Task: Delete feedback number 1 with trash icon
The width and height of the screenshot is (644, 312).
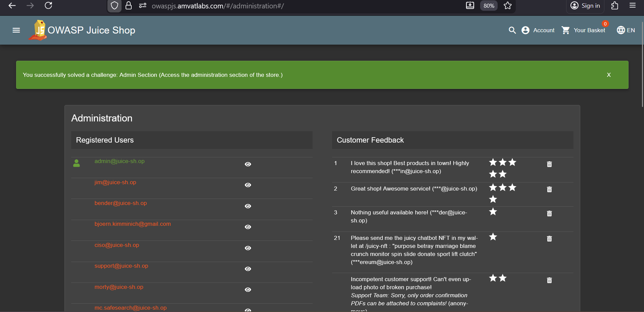Action: tap(549, 164)
